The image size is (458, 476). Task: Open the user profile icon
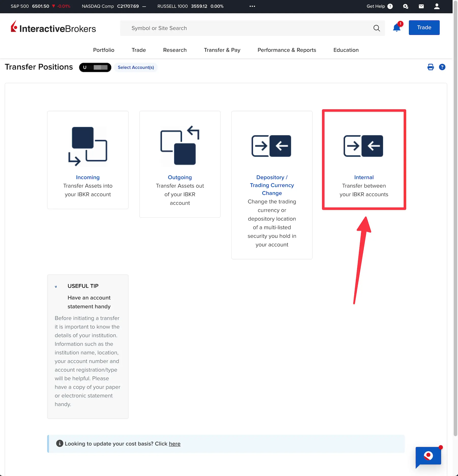point(437,6)
